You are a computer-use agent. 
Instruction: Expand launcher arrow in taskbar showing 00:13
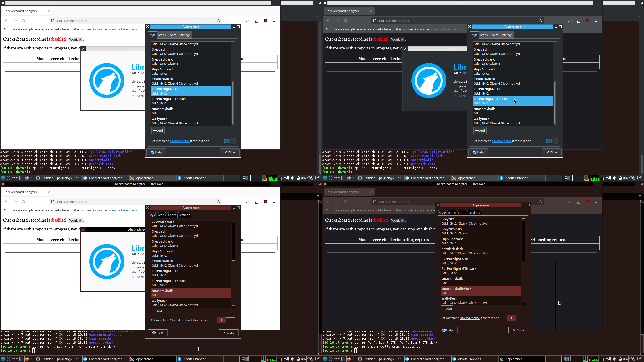point(353,359)
